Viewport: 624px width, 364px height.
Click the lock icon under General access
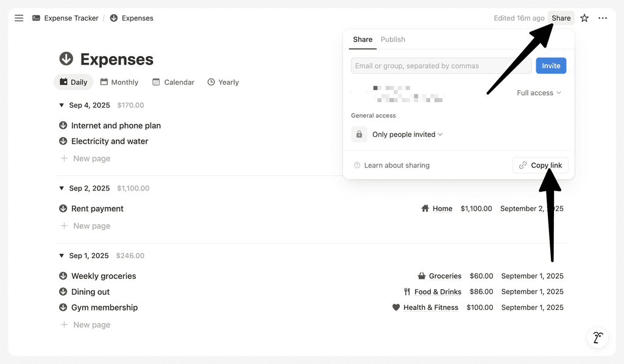358,134
